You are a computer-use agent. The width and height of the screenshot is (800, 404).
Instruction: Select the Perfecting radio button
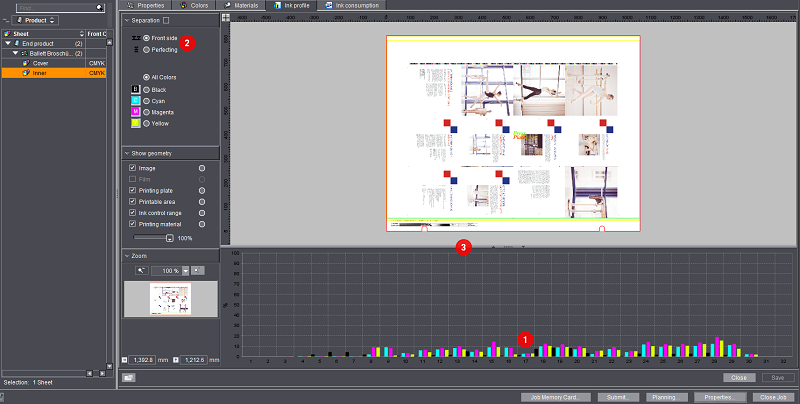pos(146,49)
